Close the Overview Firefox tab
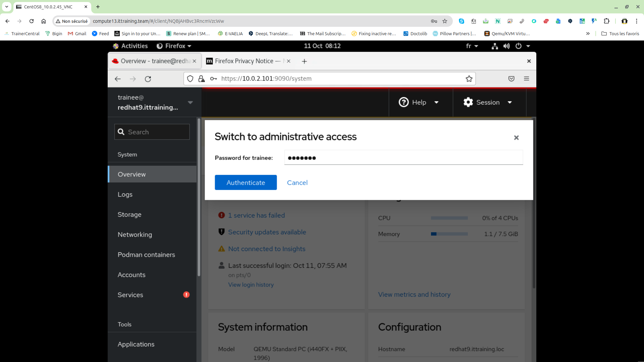Viewport: 644px width, 362px height. pyautogui.click(x=194, y=61)
